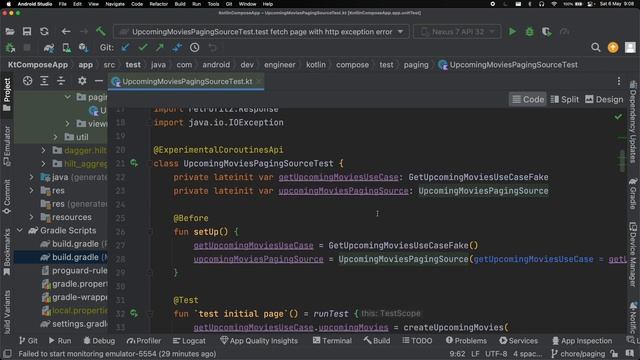Click the UTF-8 encoding status indicator
Screen dimensions: 640x360
click(496, 353)
